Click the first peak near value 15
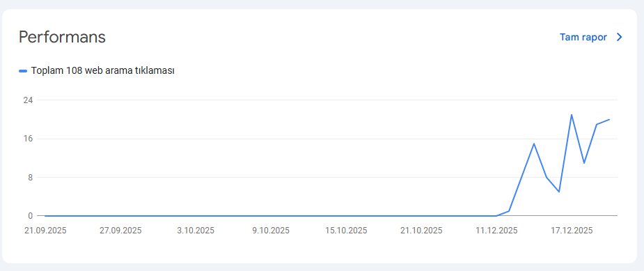 [x=534, y=144]
